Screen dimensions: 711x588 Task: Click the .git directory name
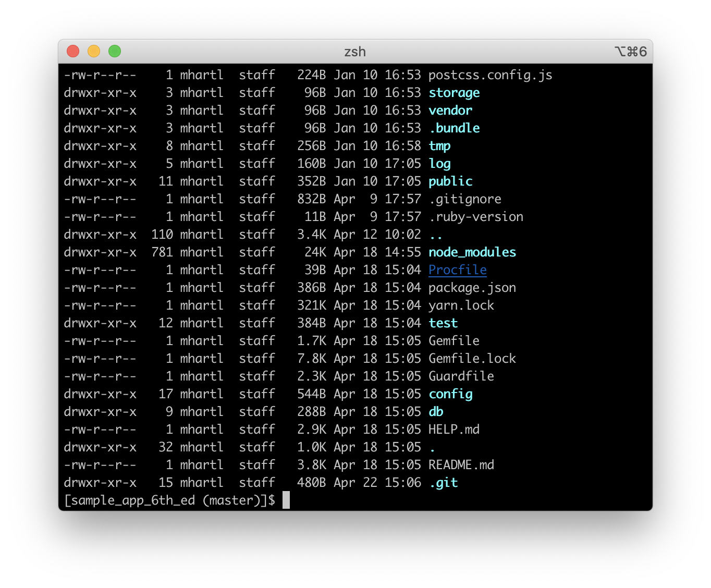pos(443,483)
